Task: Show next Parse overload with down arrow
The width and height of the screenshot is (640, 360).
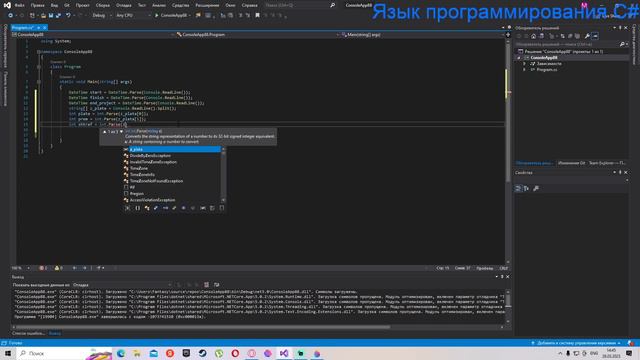Action: [122, 132]
